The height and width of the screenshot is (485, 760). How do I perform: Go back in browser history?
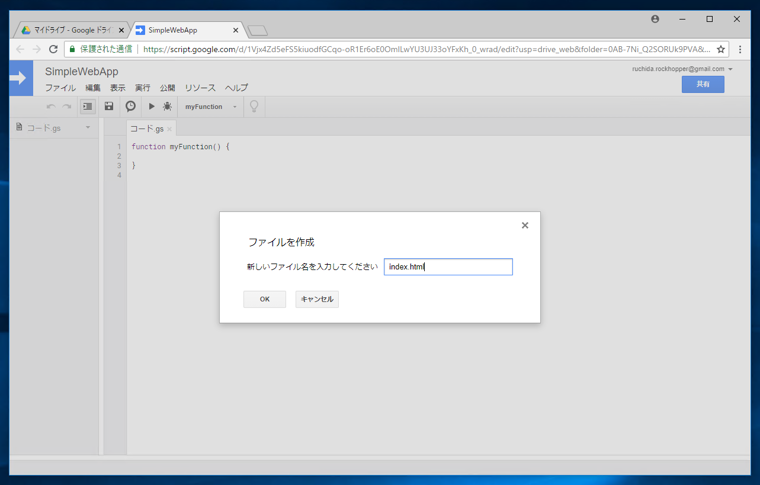click(20, 49)
